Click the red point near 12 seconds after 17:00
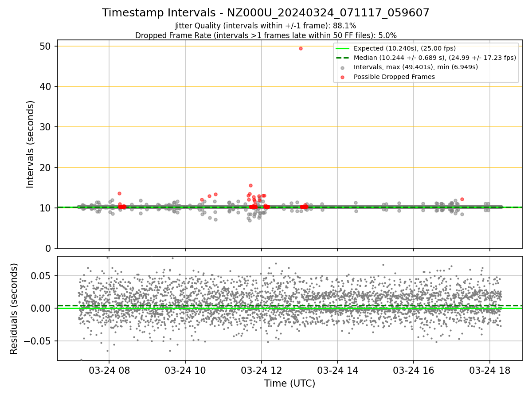Image resolution: width=532 pixels, height=399 pixels. pos(462,199)
